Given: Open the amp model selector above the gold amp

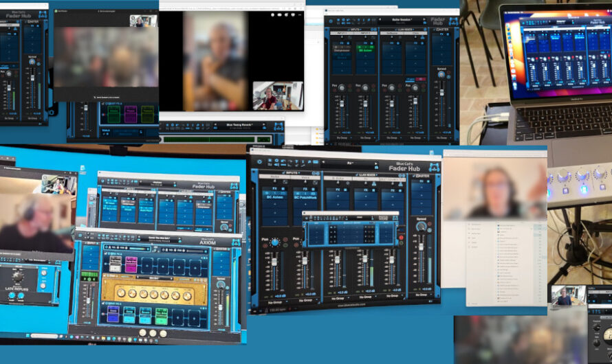Looking at the screenshot, I should click(154, 278).
